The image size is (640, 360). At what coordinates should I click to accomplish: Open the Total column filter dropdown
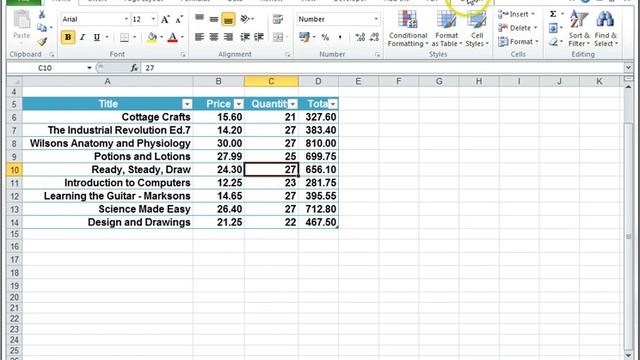pos(333,104)
